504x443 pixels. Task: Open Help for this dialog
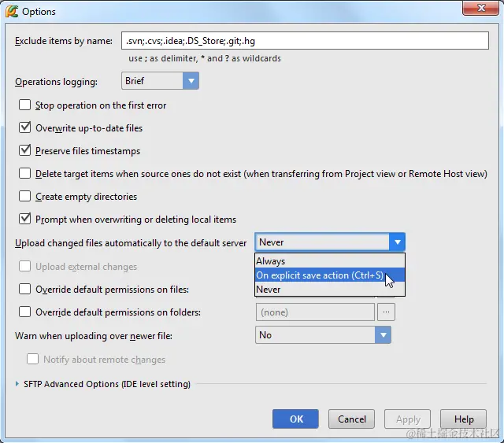(x=463, y=419)
